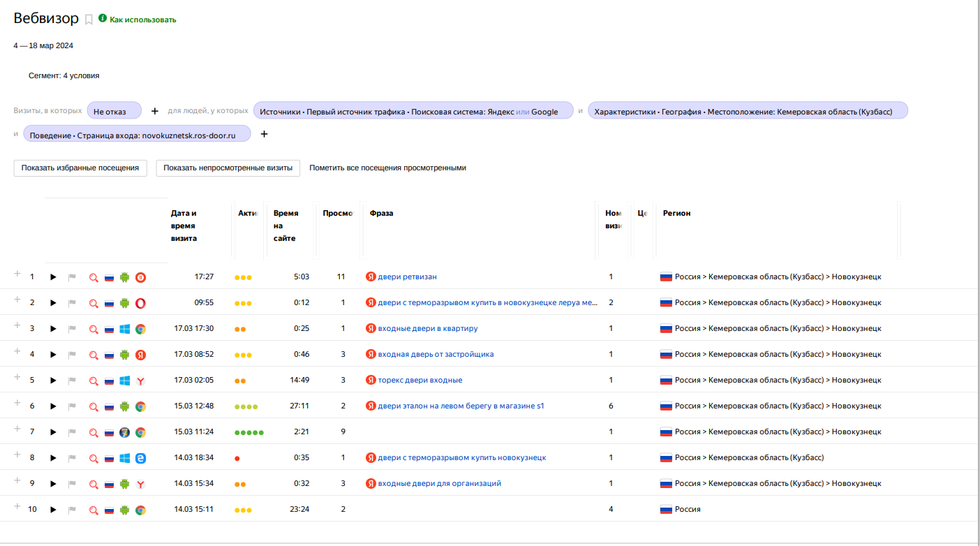Open the 'двери ретвизан' search phrase link
Viewport: 980px width, 546px height.
407,277
